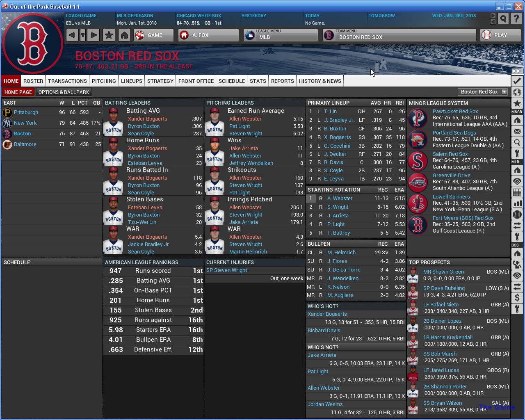Click the home icon next to GAME button

(x=124, y=35)
